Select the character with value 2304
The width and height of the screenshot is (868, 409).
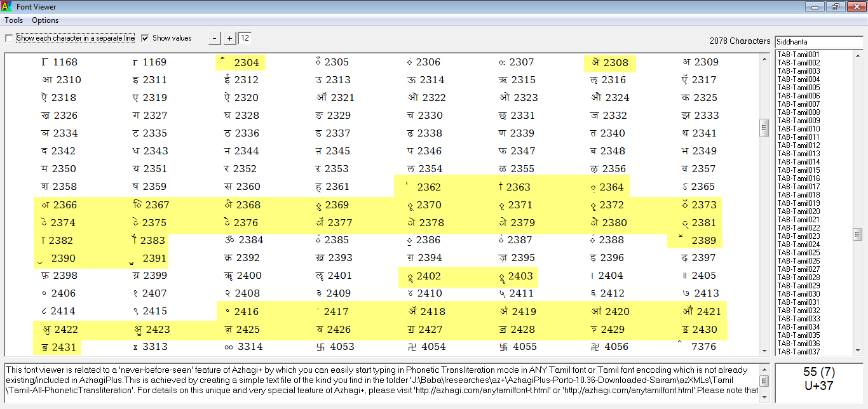coord(240,62)
